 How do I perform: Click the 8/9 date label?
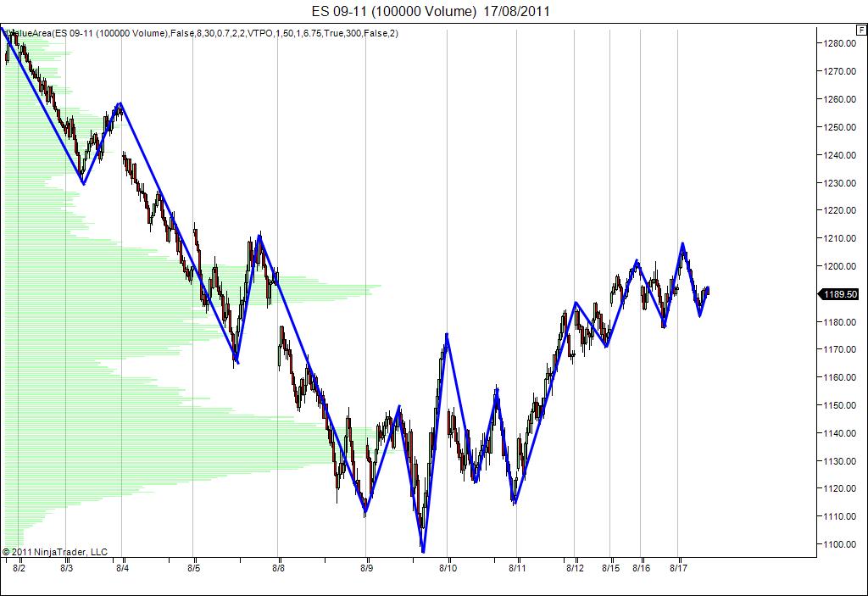366,568
